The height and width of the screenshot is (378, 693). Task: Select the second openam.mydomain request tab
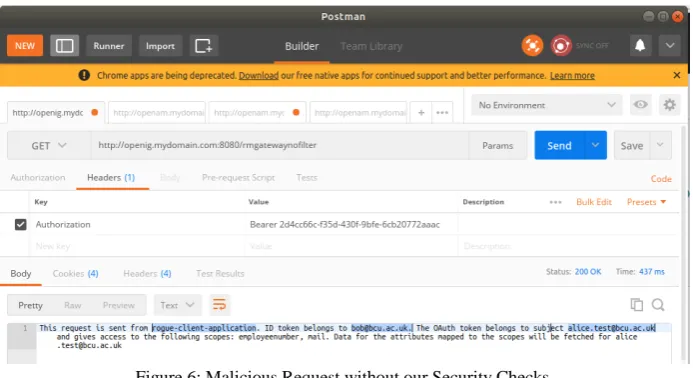(157, 113)
